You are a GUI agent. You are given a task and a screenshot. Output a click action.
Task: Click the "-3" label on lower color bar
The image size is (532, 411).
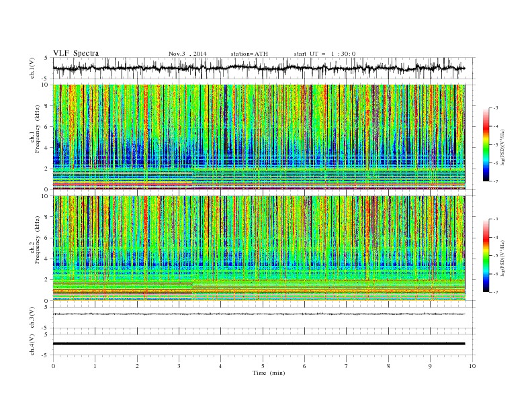pyautogui.click(x=495, y=219)
